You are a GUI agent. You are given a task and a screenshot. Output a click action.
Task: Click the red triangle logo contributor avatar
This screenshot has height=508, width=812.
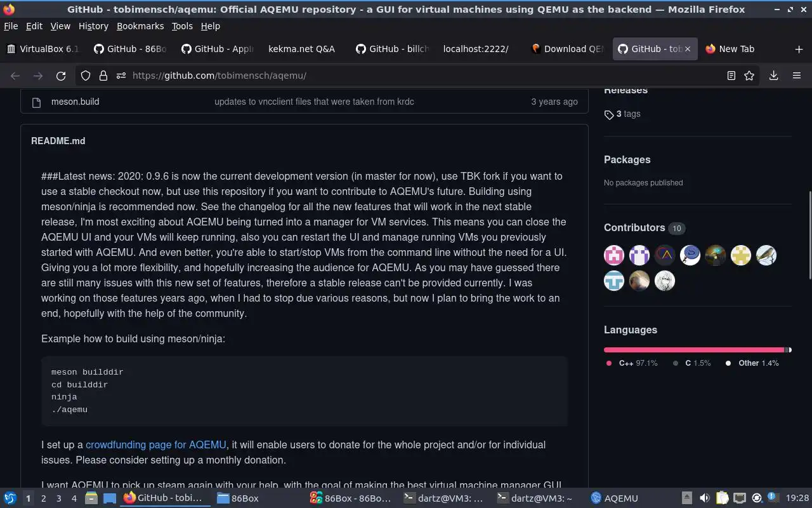point(665,255)
